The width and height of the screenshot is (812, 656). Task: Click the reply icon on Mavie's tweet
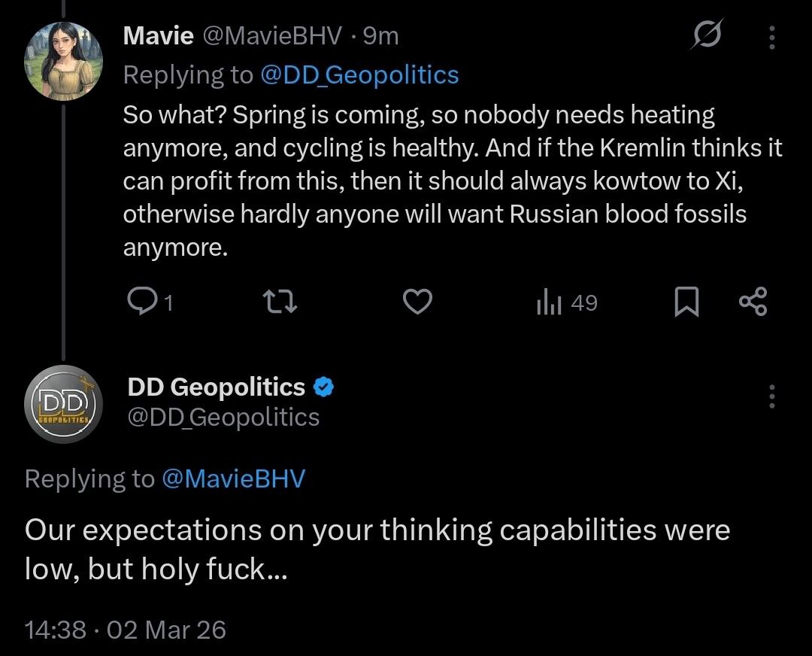point(141,302)
